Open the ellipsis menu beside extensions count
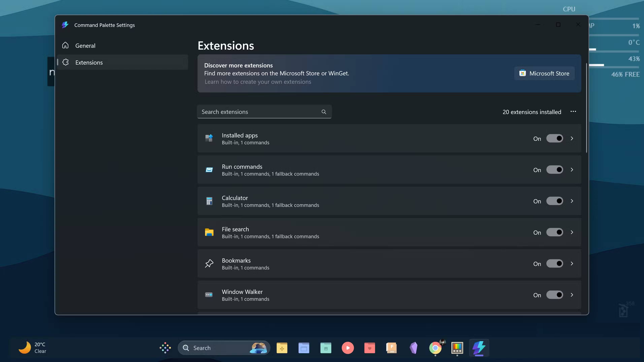644x362 pixels. point(573,112)
